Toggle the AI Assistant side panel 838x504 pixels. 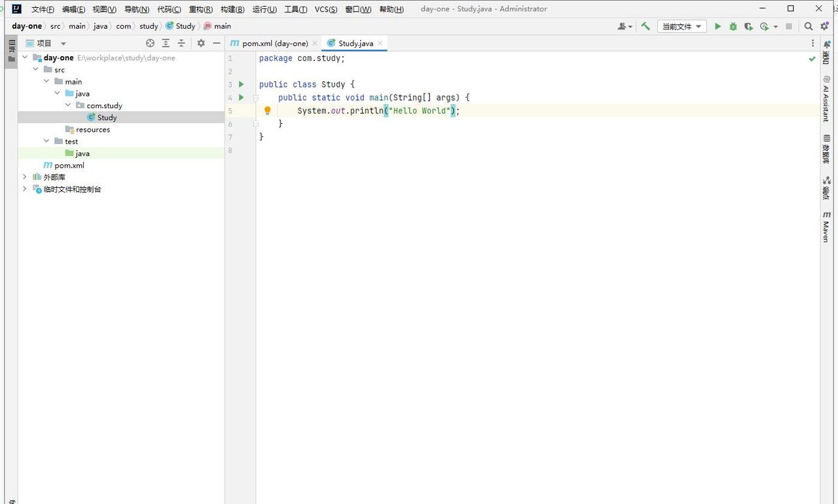coord(827,99)
